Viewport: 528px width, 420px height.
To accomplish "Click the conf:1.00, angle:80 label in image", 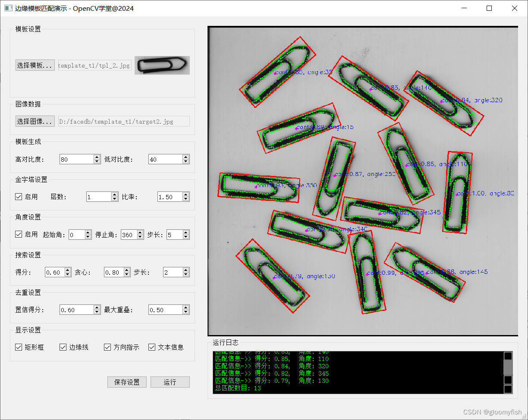I will click(x=485, y=194).
